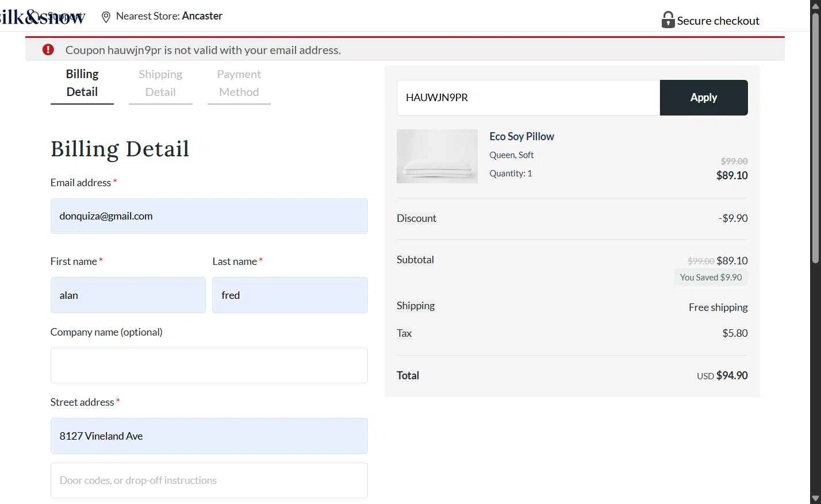
Task: Switch to the Shipping Detail tab
Action: 160,84
